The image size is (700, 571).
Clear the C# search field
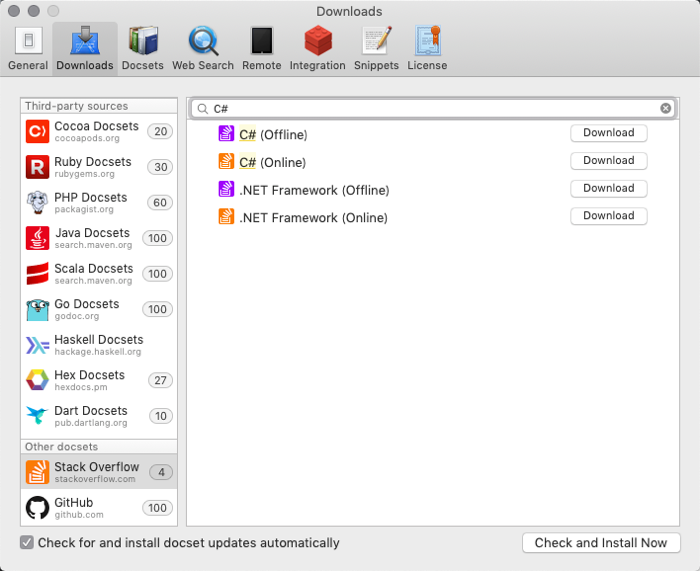click(666, 108)
